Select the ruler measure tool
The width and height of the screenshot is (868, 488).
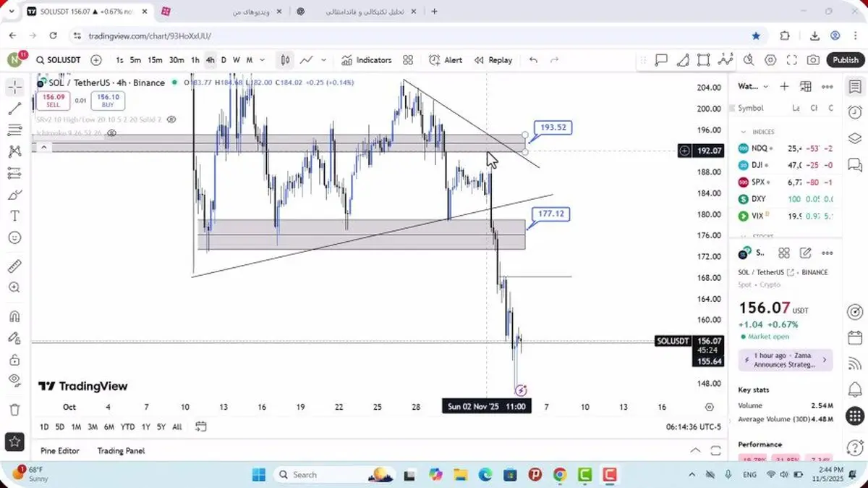click(x=14, y=266)
